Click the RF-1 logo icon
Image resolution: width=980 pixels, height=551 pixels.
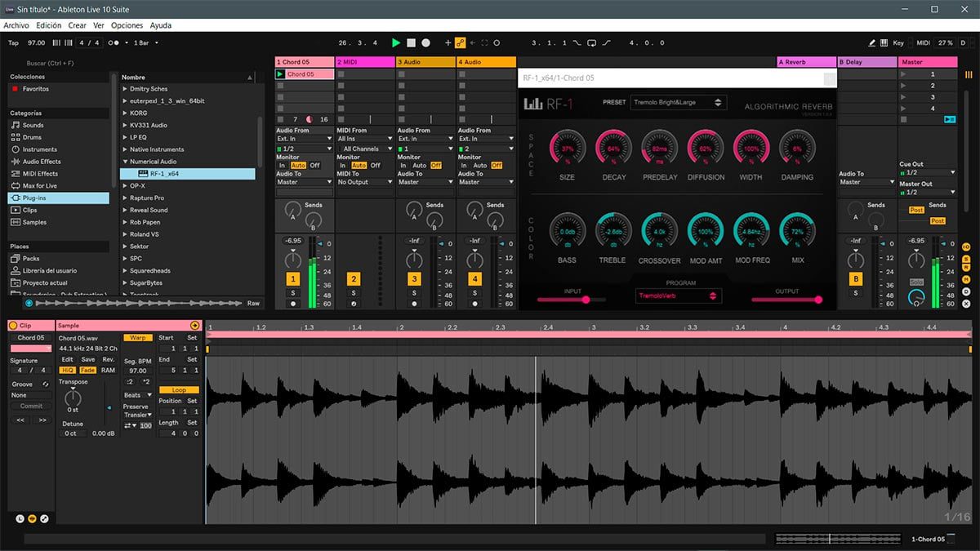(x=532, y=104)
